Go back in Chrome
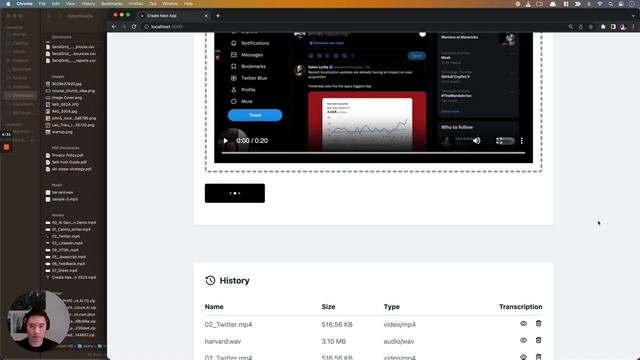Viewport: 640px width, 360px height. tap(114, 27)
